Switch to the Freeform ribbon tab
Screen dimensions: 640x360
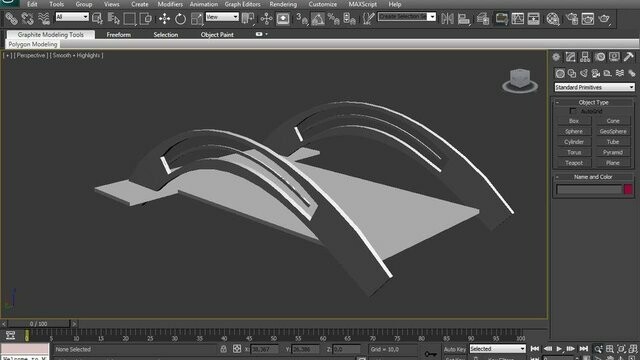tap(119, 35)
